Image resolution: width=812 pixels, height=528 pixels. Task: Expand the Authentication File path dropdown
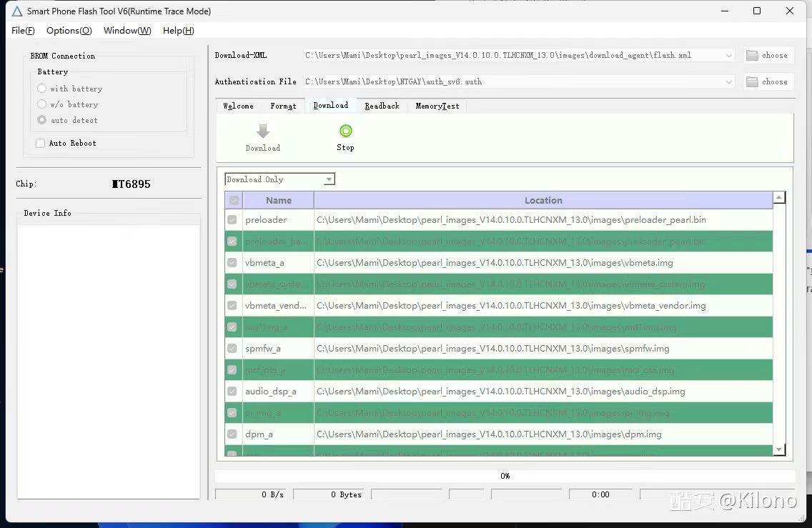729,82
